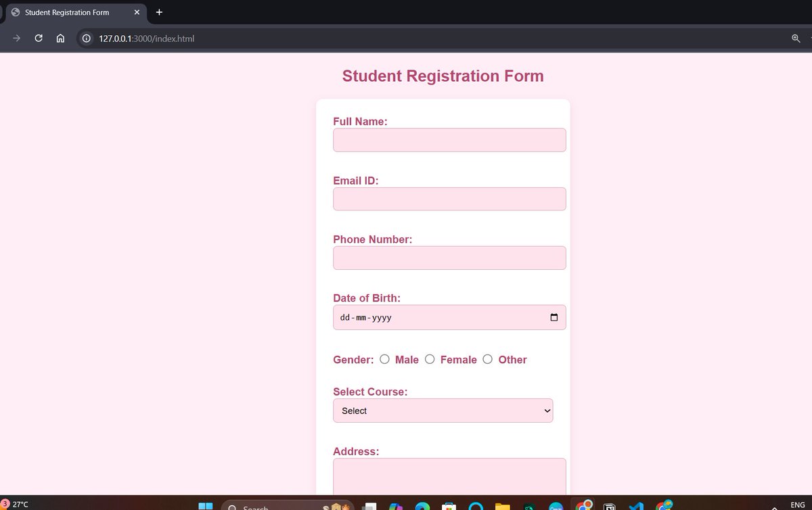Open the calendar picker icon in Date of Birth
812x510 pixels.
554,317
